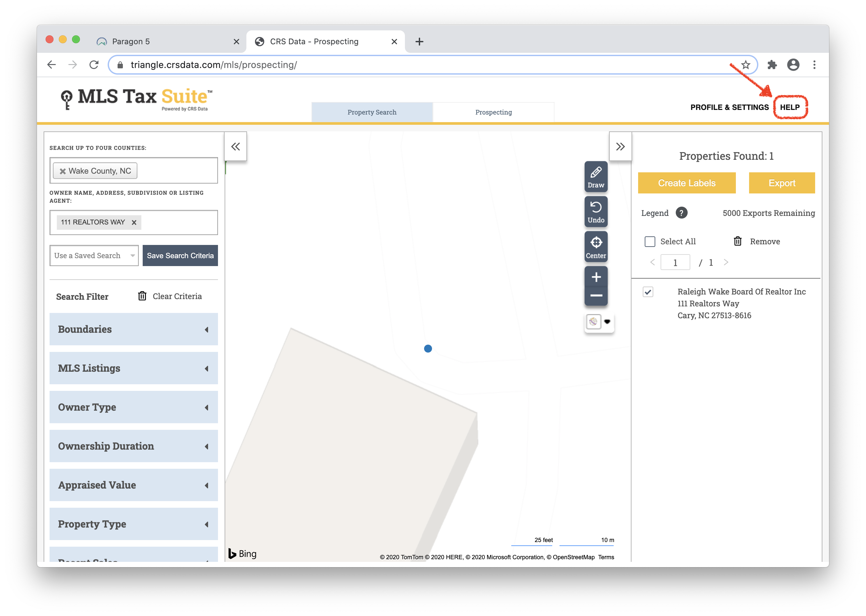This screenshot has width=866, height=616.
Task: Zoom in on the map
Action: [x=596, y=277]
